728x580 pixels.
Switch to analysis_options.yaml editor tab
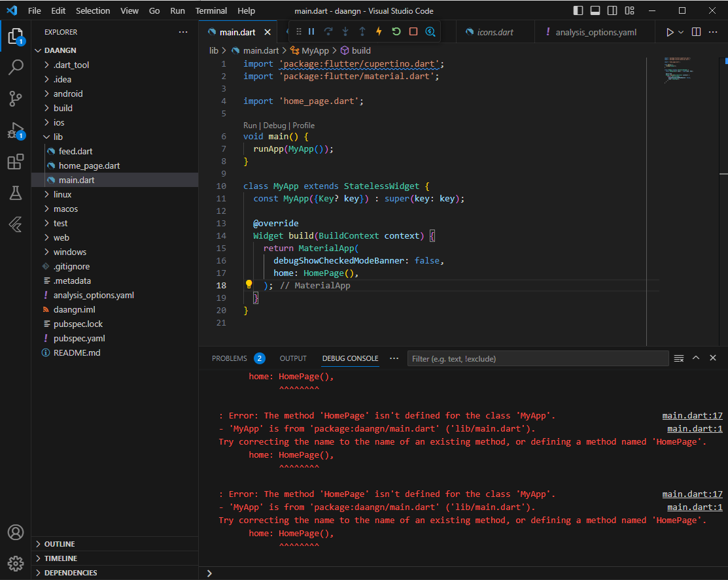595,32
